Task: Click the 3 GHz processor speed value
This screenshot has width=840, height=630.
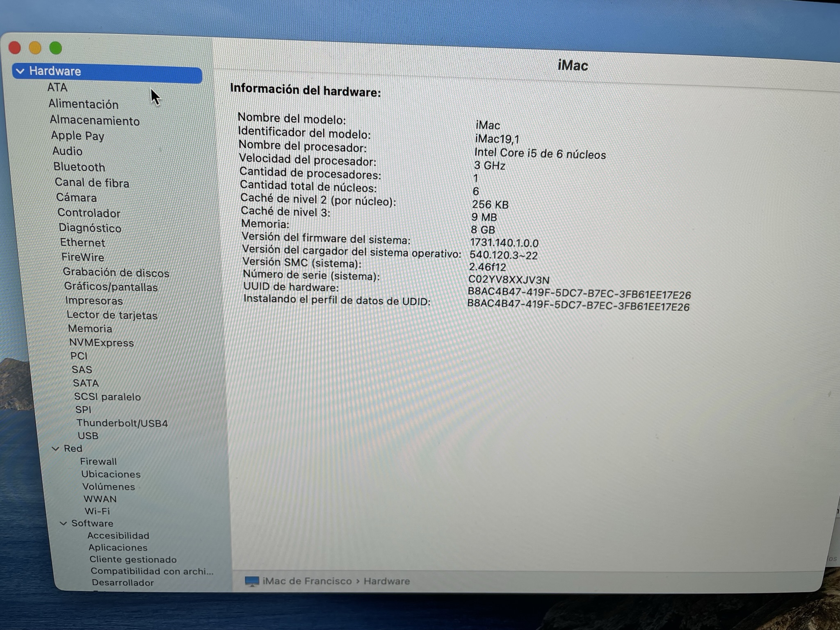Action: (x=489, y=165)
